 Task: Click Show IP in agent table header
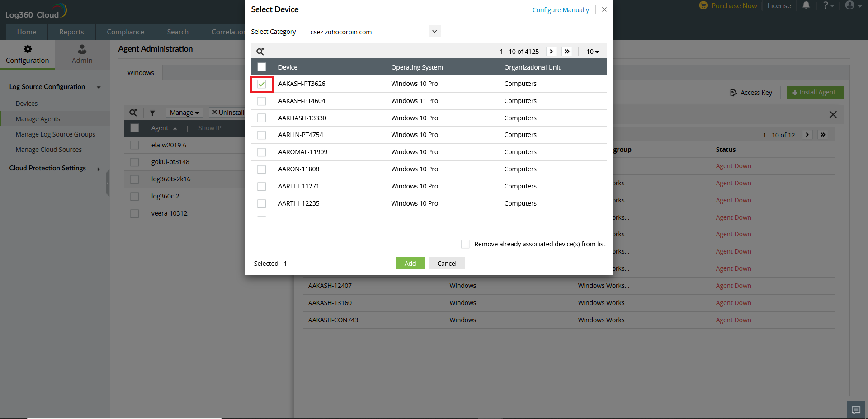point(210,128)
